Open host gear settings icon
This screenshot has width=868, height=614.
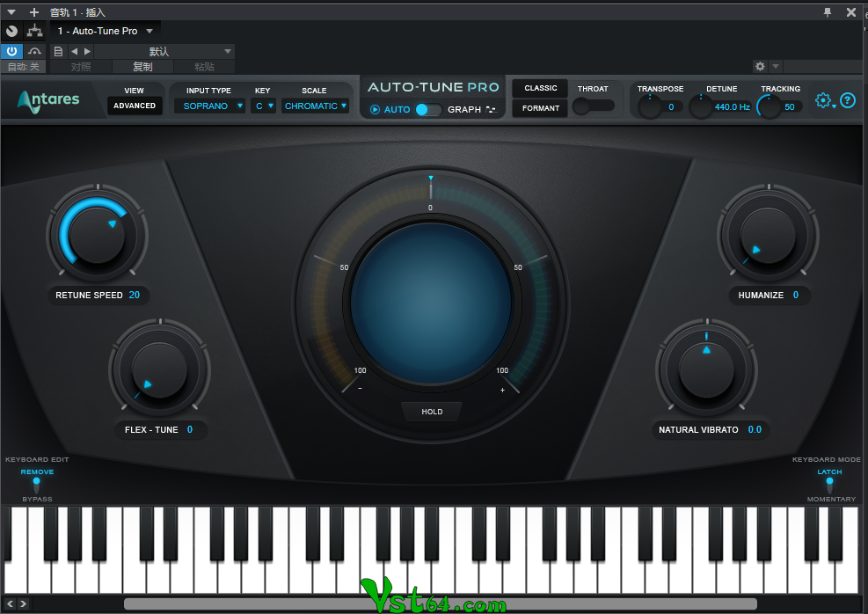tap(760, 67)
